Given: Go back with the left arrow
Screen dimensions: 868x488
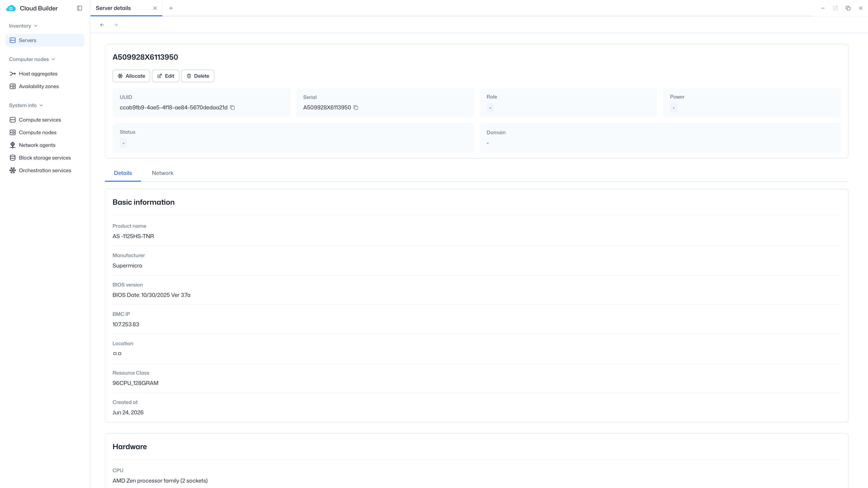Looking at the screenshot, I should point(102,25).
